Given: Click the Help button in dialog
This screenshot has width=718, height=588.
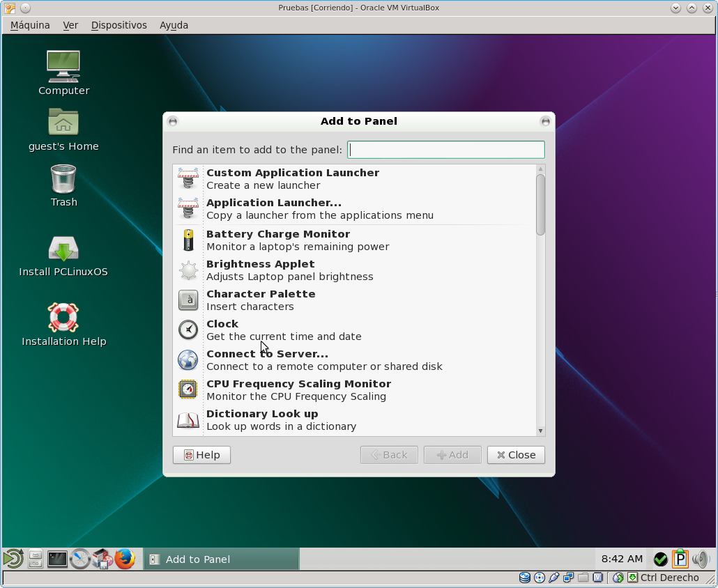Looking at the screenshot, I should coord(201,455).
